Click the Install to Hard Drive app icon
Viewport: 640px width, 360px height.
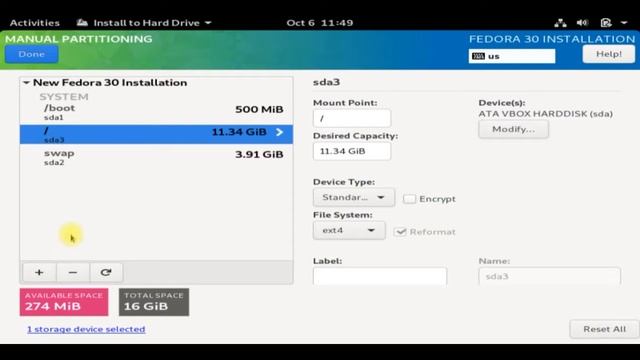tap(82, 22)
